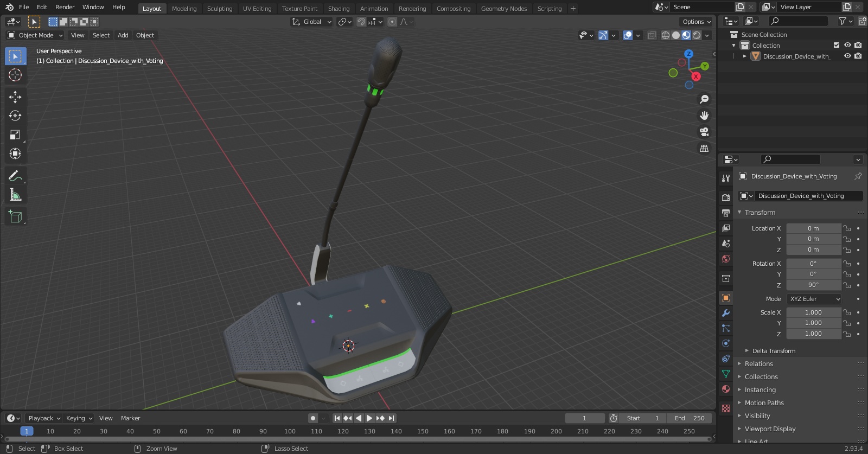This screenshot has height=454, width=868.
Task: Toggle camera view icon
Action: point(704,132)
